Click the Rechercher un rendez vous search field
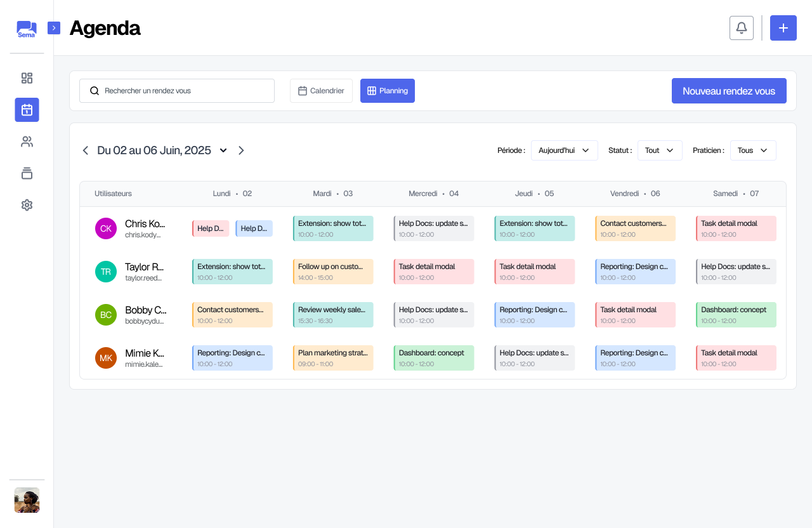 point(177,91)
